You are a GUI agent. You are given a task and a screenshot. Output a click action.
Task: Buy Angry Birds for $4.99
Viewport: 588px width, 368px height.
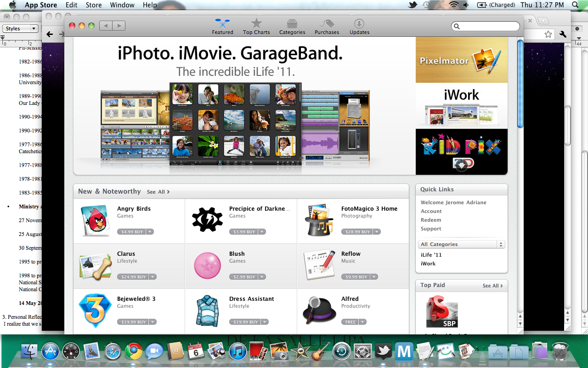(132, 232)
